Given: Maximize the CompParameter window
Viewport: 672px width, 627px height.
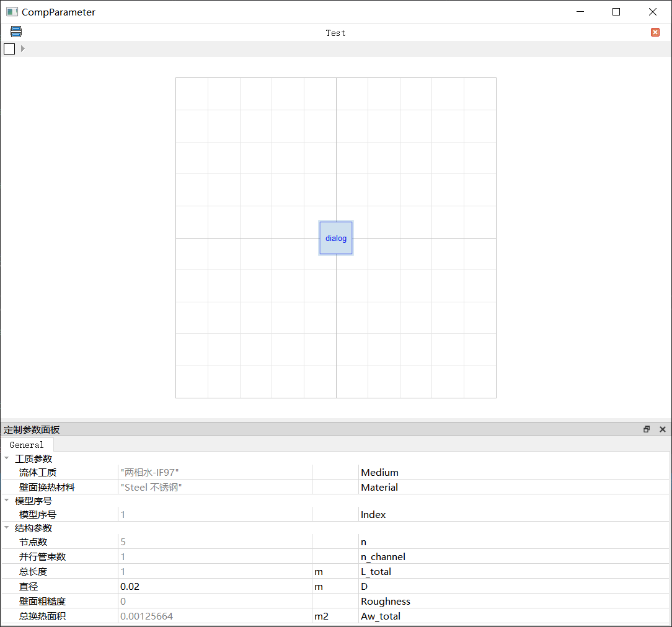Looking at the screenshot, I should (616, 12).
